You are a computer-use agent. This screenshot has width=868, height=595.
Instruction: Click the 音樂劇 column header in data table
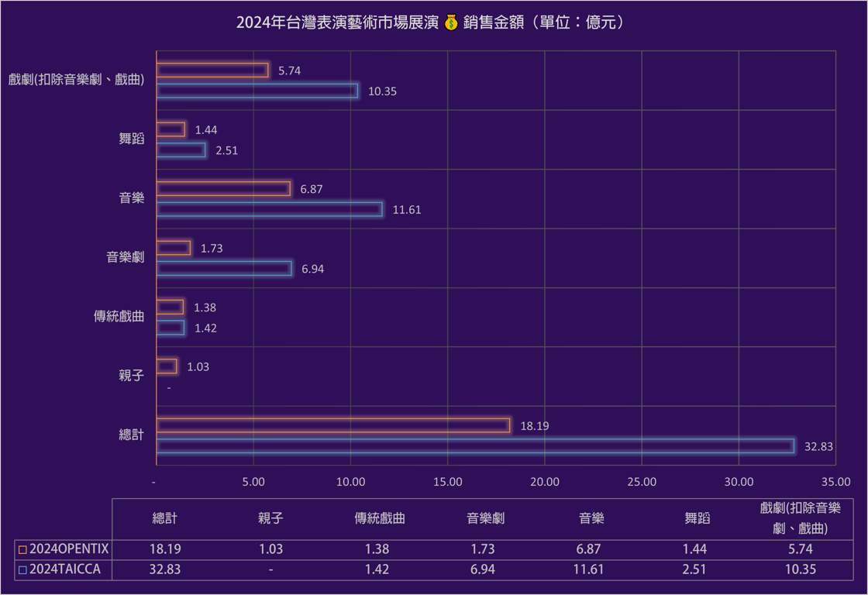pos(485,518)
